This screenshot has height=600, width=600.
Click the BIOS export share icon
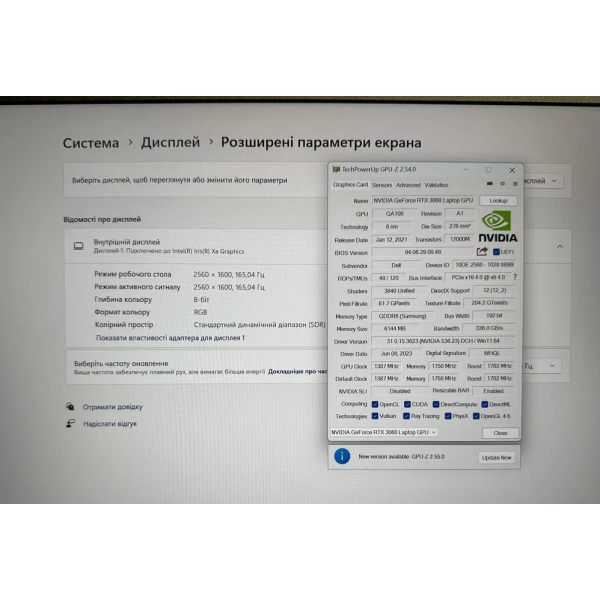pyautogui.click(x=482, y=251)
